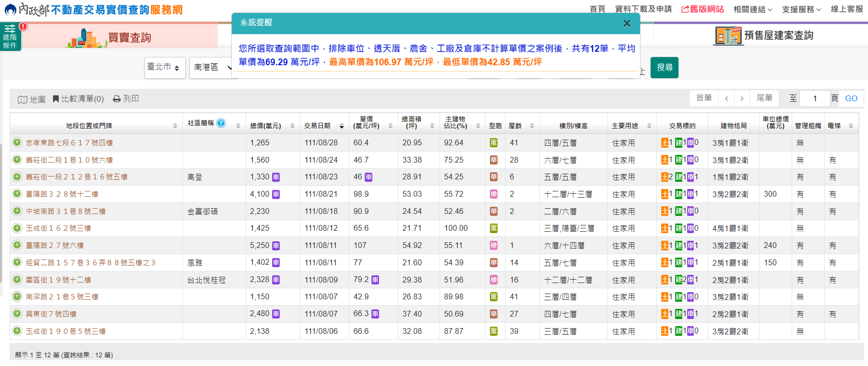Click community name 台北悅桂冠
This screenshot has width=868, height=366.
[206, 280]
